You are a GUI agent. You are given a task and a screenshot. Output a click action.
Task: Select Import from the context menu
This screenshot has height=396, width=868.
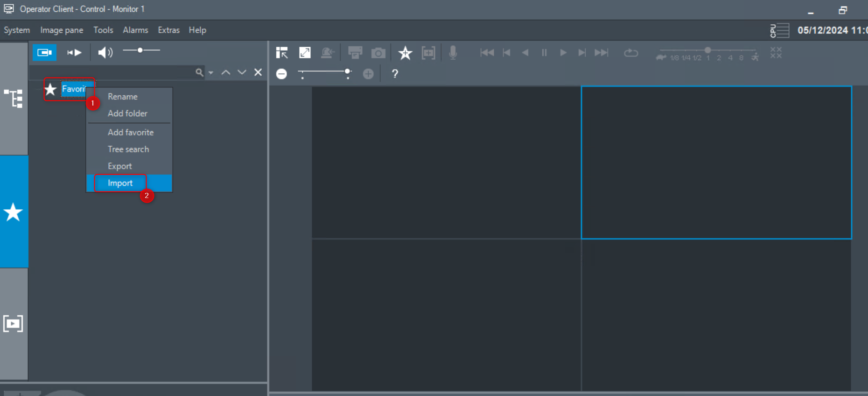pos(120,183)
